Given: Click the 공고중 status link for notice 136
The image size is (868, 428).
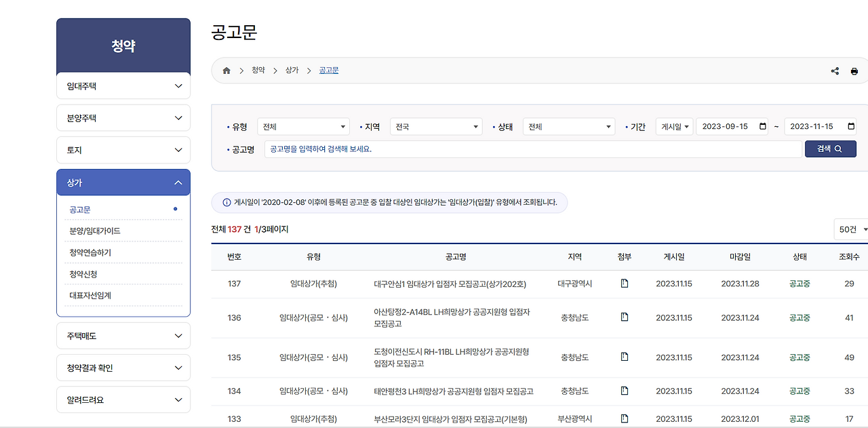Looking at the screenshot, I should pyautogui.click(x=799, y=317).
